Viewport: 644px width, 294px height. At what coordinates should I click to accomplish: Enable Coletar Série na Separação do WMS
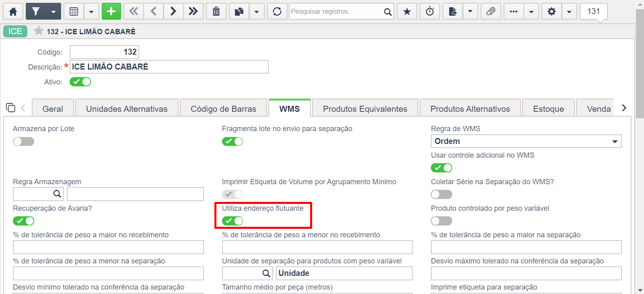click(441, 194)
